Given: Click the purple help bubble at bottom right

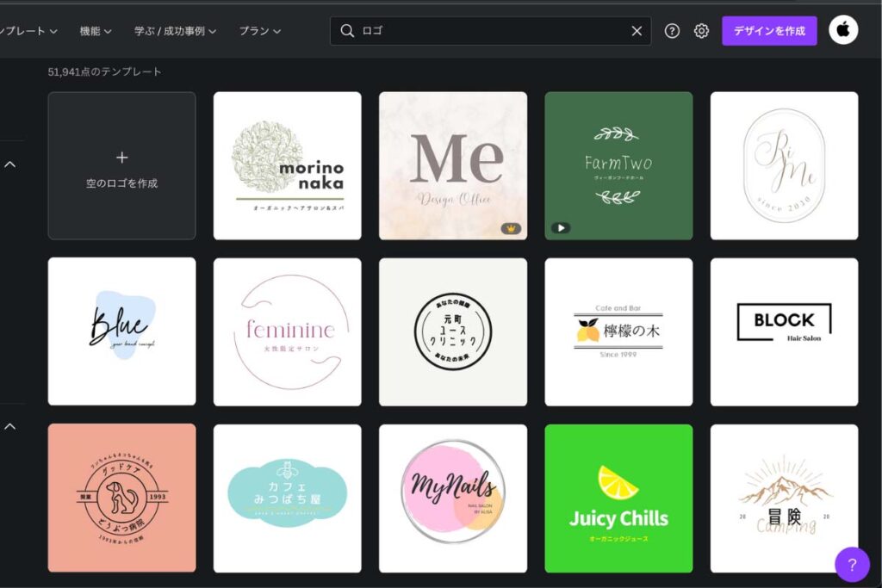Looking at the screenshot, I should (x=851, y=566).
